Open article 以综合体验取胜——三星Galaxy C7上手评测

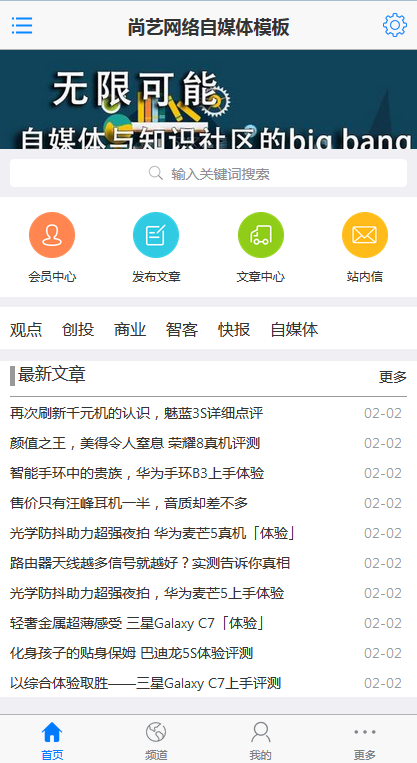coord(145,684)
